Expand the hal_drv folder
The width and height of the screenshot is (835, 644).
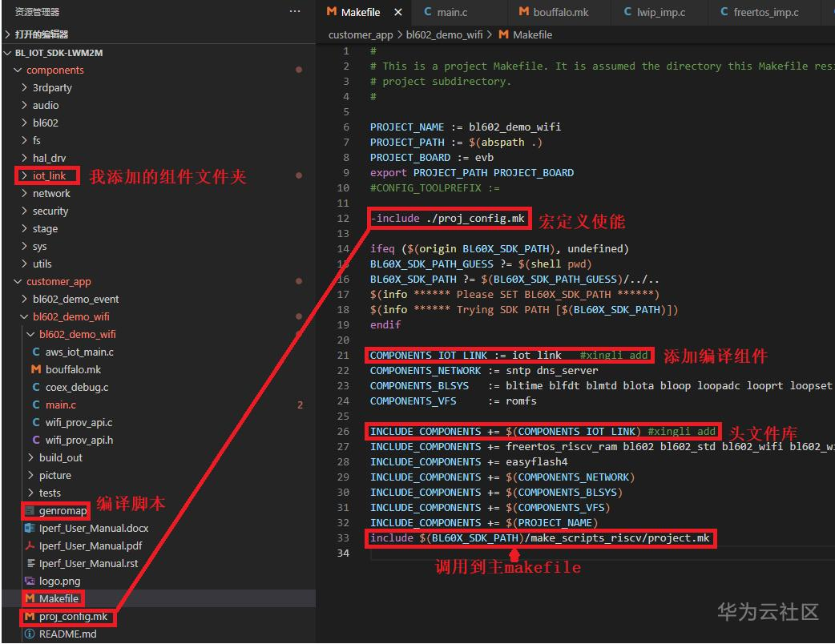(49, 158)
